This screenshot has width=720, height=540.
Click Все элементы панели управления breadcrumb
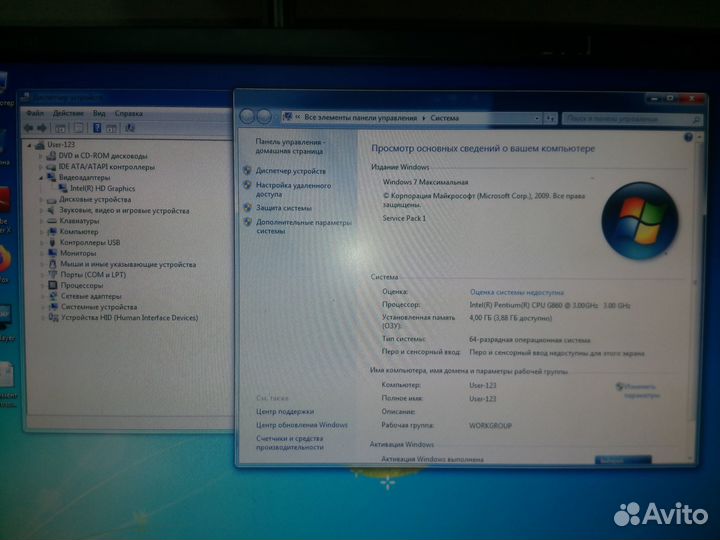tap(360, 118)
